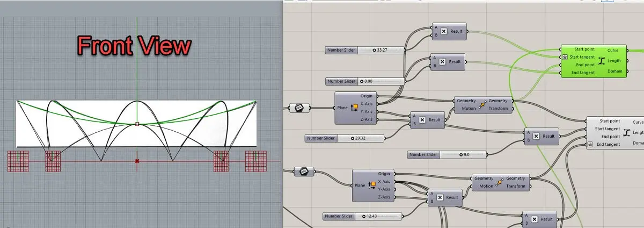This screenshot has width=644, height=228.
Task: Click the star icon beside End tangent input
Action: 590,144
